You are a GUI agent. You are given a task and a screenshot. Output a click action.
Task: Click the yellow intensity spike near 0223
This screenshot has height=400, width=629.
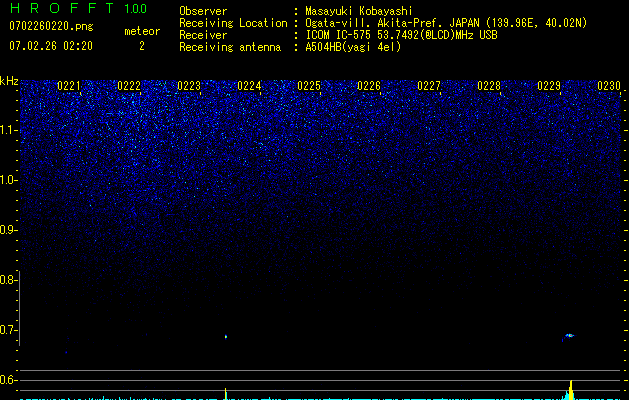coord(226,394)
